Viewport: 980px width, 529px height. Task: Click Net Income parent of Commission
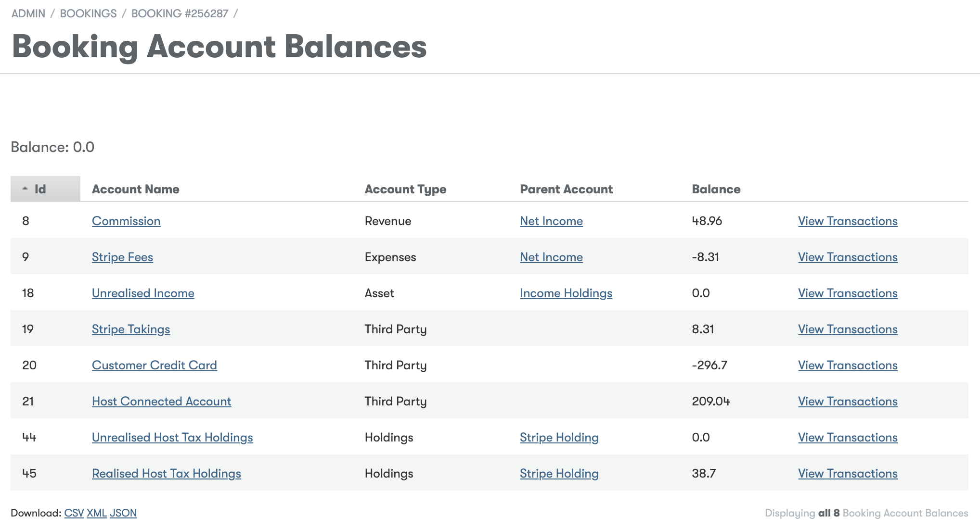[x=551, y=221]
